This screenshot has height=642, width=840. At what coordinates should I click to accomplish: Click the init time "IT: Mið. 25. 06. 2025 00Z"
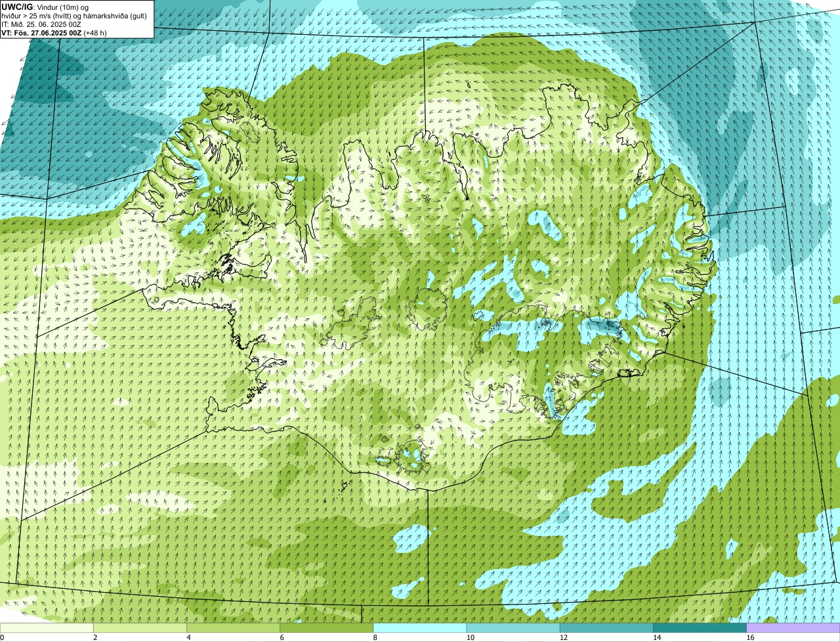tap(41, 24)
